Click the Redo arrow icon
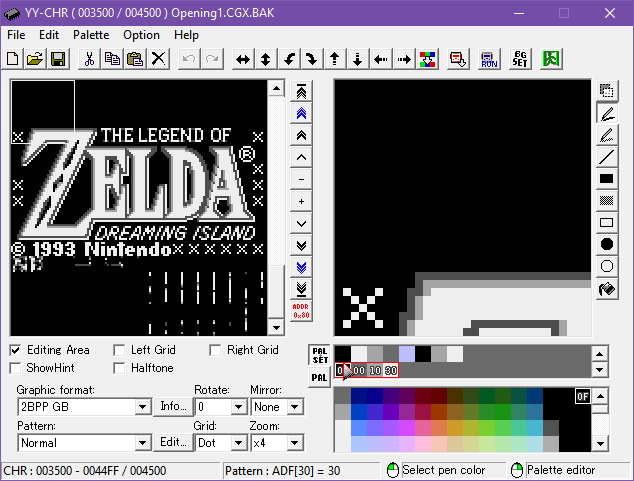634x481 pixels. tap(212, 59)
